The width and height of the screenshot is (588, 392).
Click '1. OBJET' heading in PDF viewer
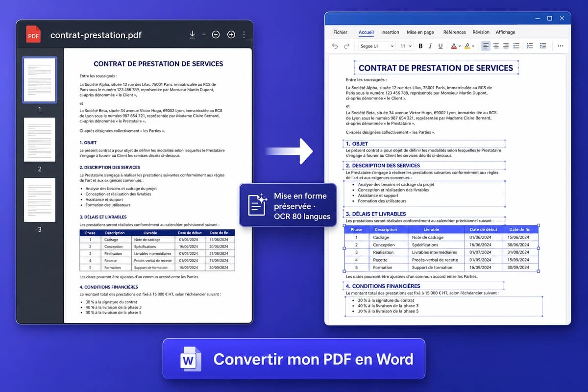click(89, 143)
